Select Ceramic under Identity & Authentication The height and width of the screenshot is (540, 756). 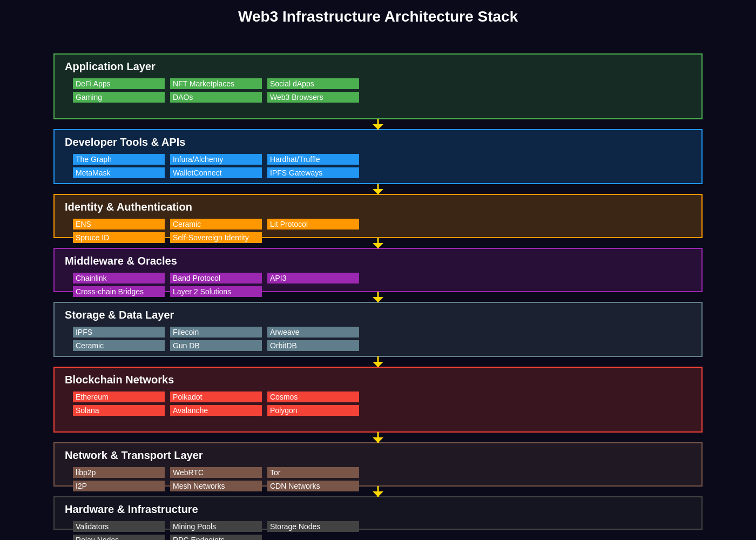(216, 224)
